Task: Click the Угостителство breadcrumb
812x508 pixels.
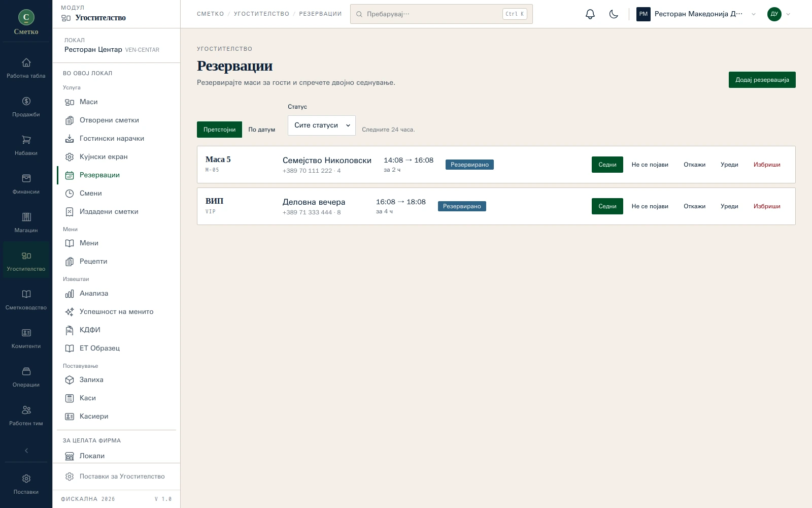Action: (261, 14)
